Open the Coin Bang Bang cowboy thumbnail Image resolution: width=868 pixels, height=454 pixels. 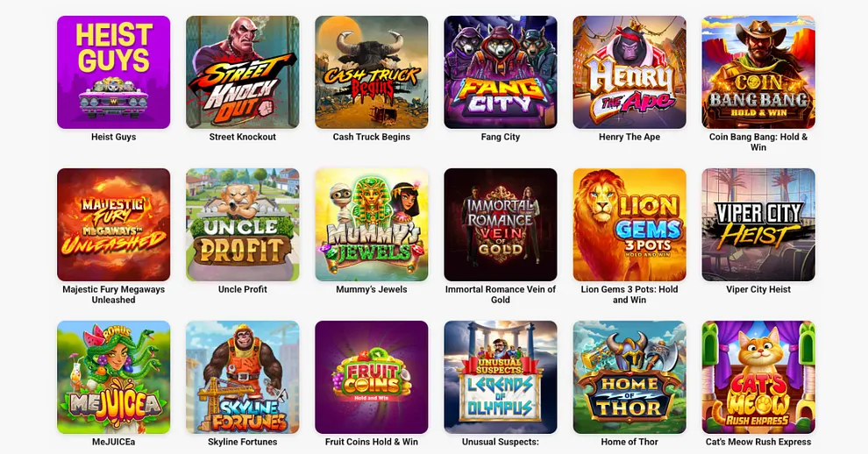(x=758, y=72)
